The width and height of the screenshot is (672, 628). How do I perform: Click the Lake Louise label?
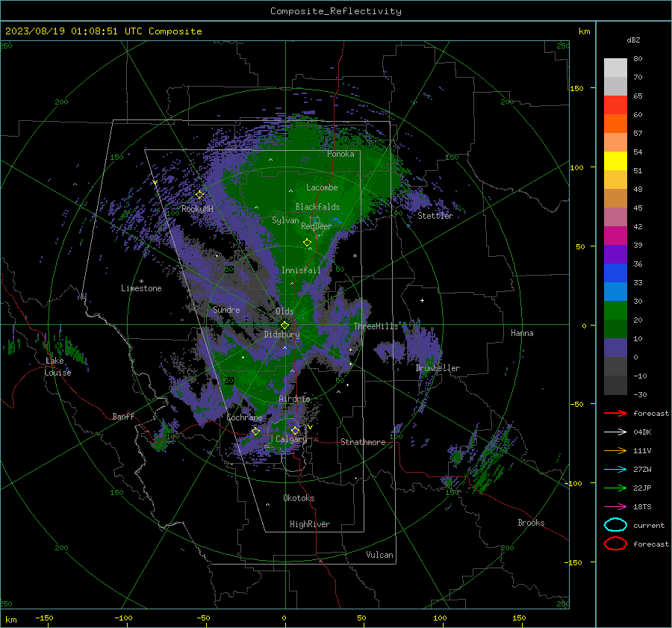(57, 367)
